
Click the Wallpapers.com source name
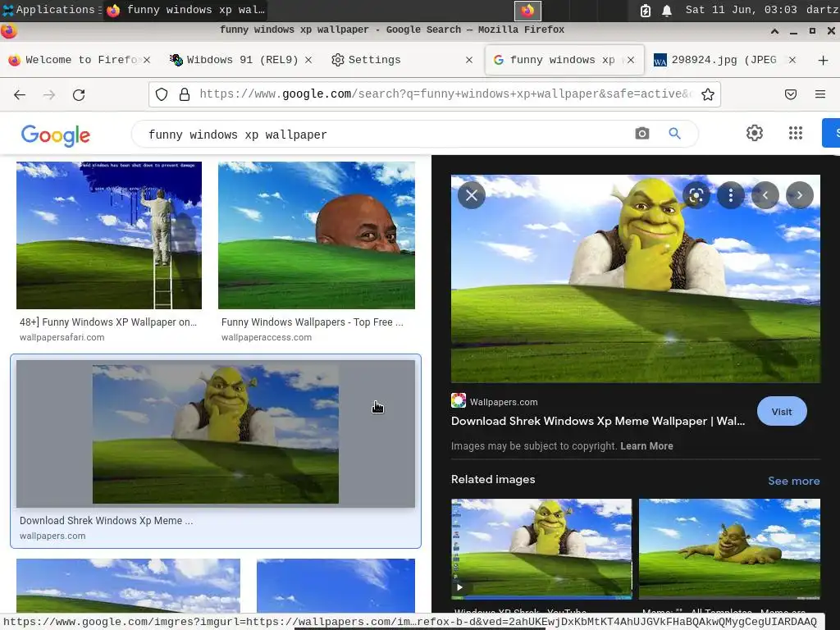pos(504,402)
